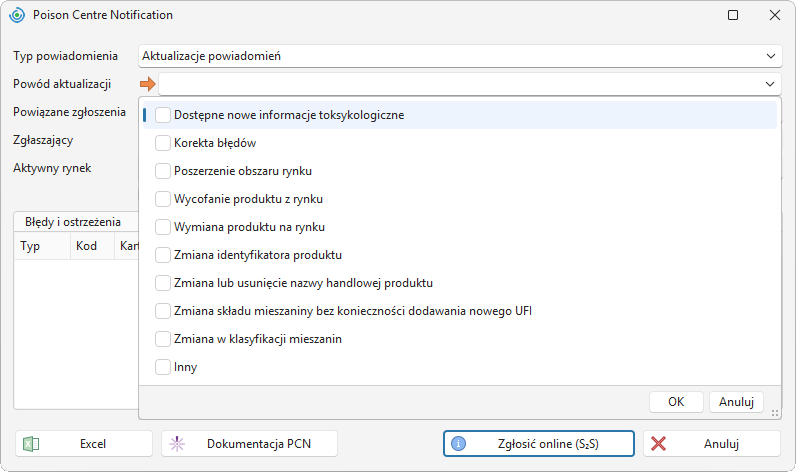Select the Błędy i ostrzeżenia tab
796x472 pixels.
(73, 222)
